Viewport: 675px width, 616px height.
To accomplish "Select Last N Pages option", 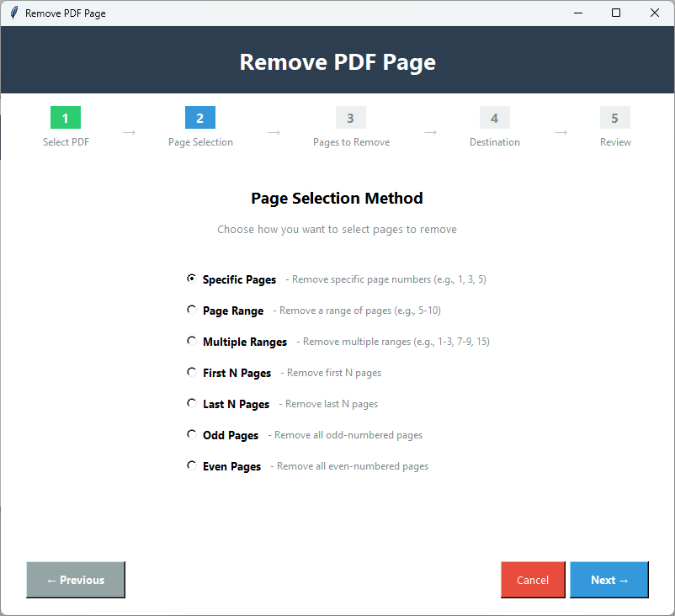I will point(192,402).
